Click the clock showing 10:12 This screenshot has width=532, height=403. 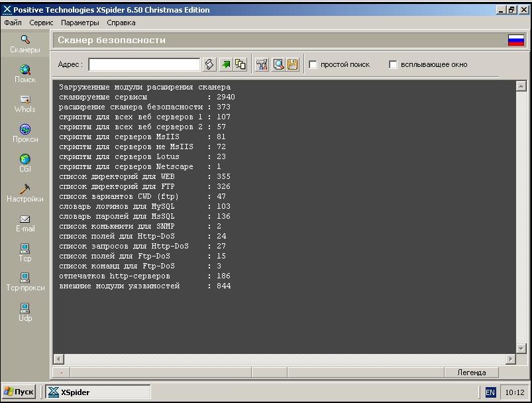515,392
